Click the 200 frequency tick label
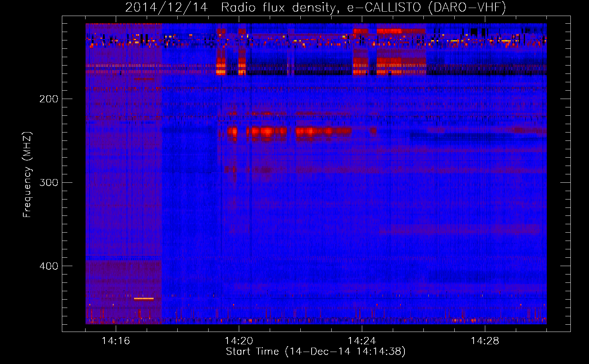This screenshot has width=589, height=364. pos(49,99)
